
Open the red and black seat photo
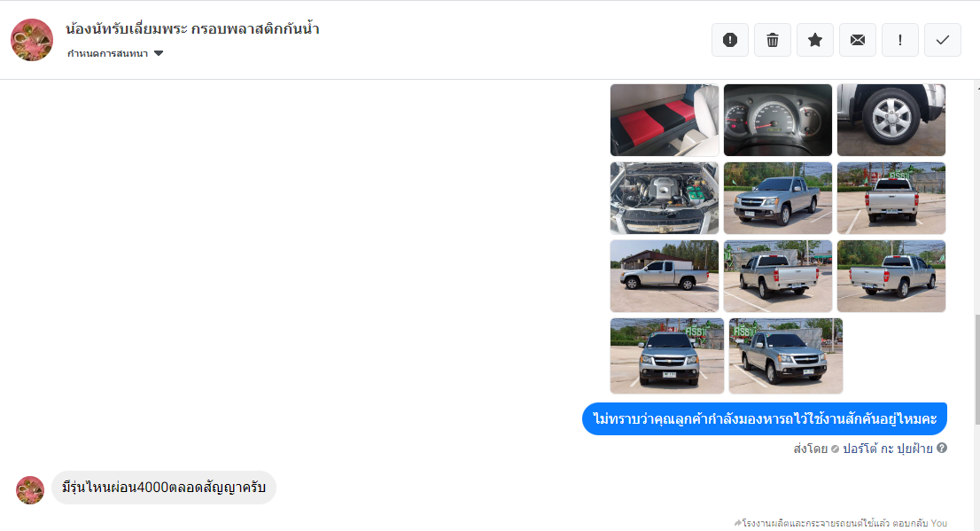coord(665,120)
